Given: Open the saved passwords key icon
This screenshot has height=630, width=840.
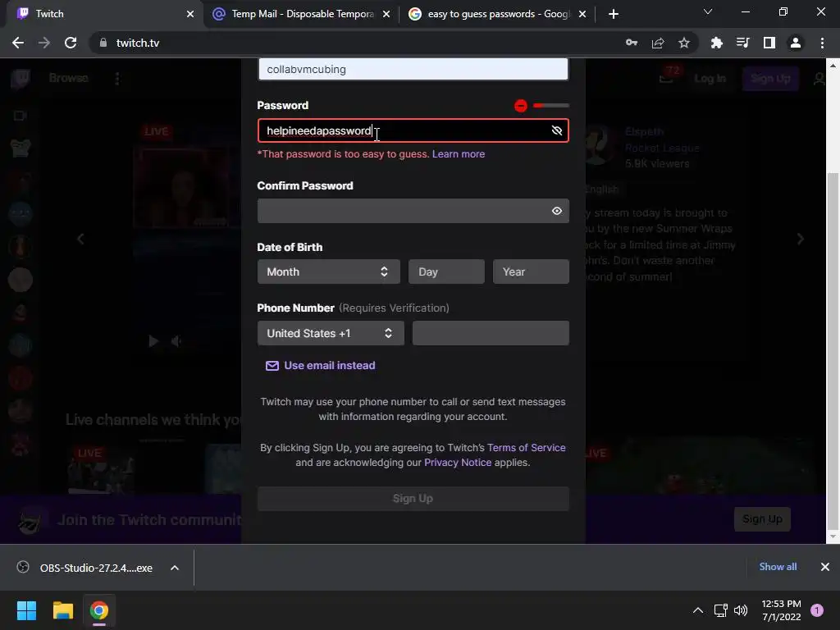Looking at the screenshot, I should coord(632,43).
